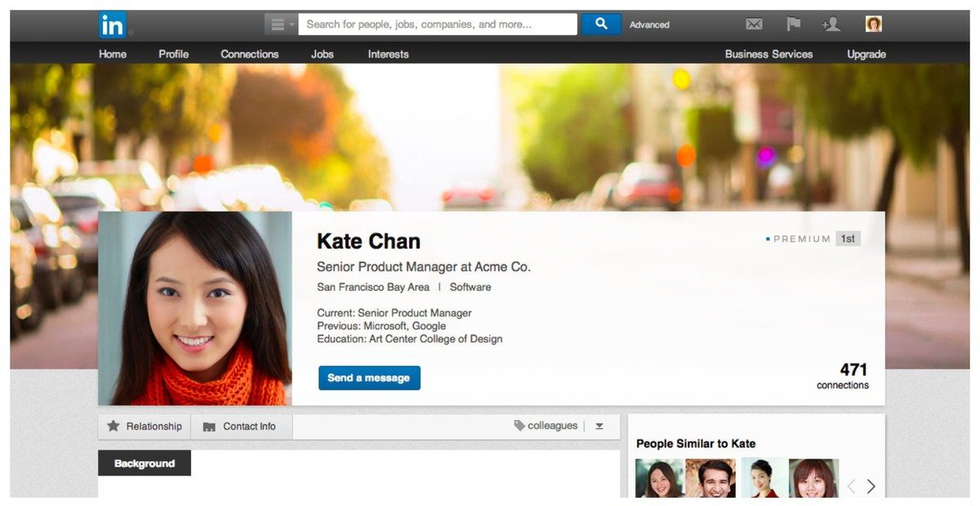Click the Software industry link
The height and width of the screenshot is (506, 980).
(x=470, y=287)
